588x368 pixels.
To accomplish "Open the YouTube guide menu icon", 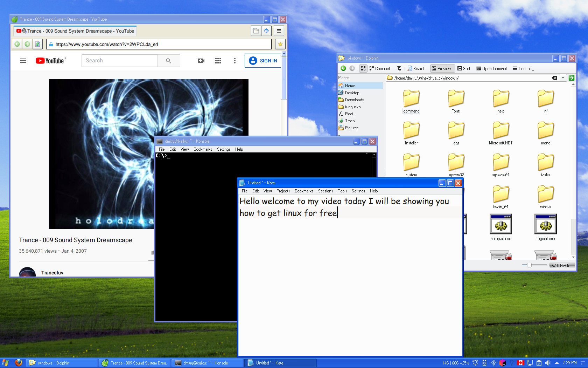I will [x=23, y=61].
